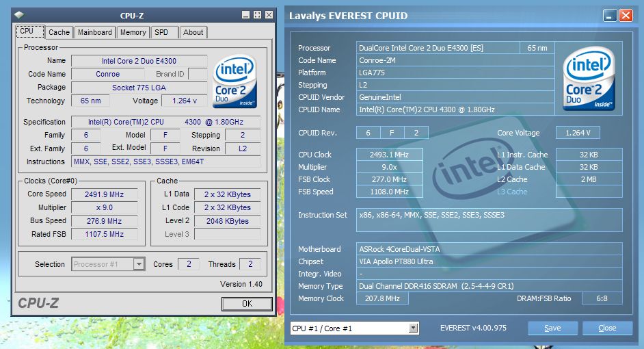Click the L2 Cache value 2 MB
Viewport: 644px width, 349px height.
click(x=589, y=179)
